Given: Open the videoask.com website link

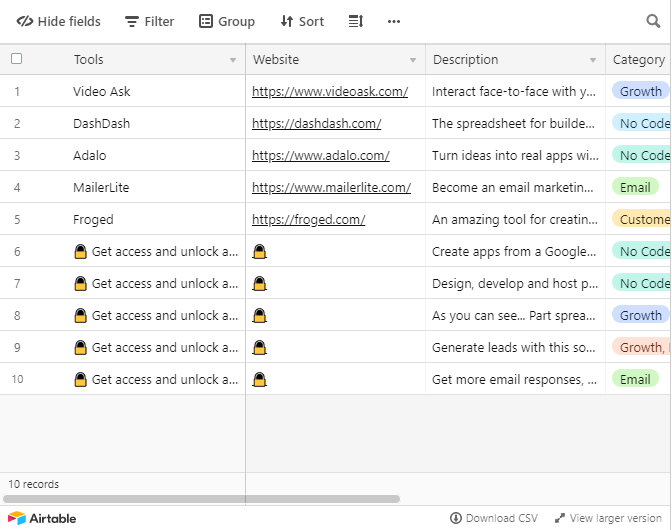Looking at the screenshot, I should [x=330, y=92].
